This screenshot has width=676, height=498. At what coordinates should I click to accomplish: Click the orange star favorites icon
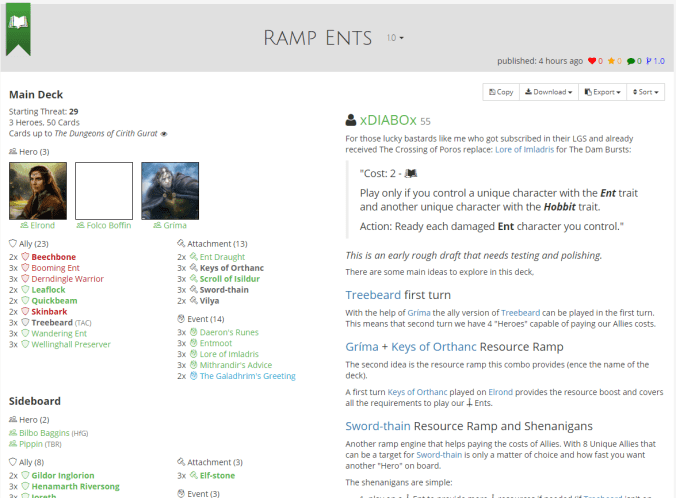point(611,61)
